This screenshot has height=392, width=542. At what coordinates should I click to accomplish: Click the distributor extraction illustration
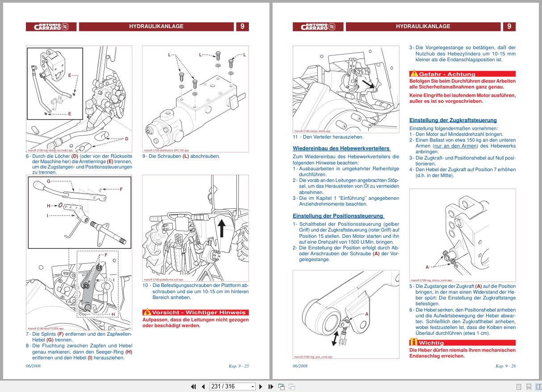346,89
